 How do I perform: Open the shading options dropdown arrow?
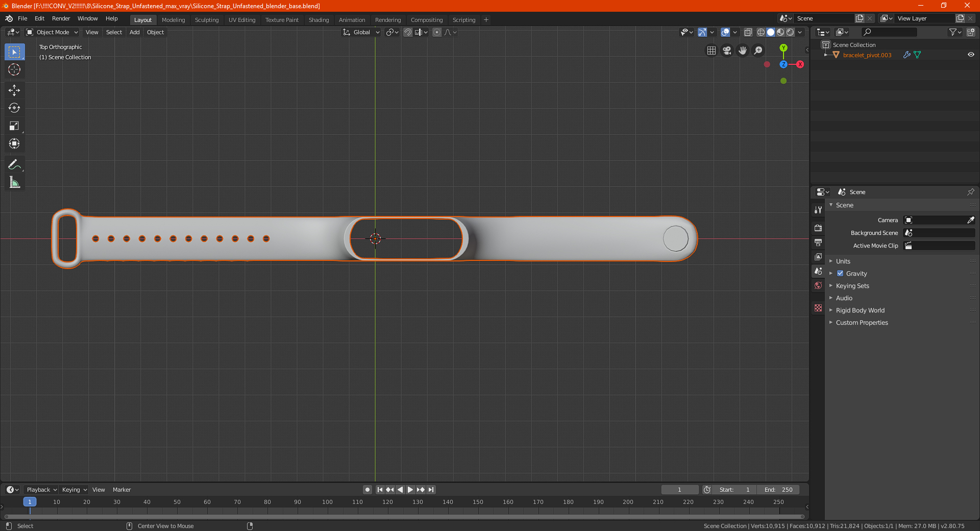pyautogui.click(x=800, y=32)
